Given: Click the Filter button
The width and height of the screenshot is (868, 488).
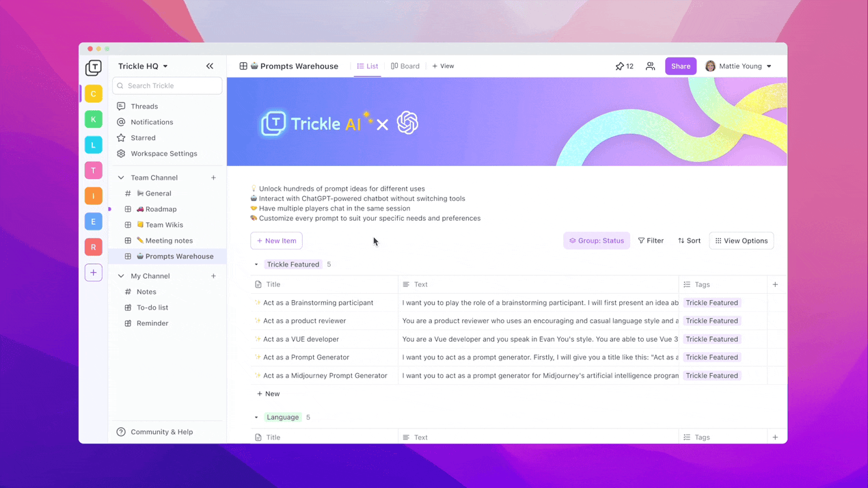Looking at the screenshot, I should click(x=651, y=241).
